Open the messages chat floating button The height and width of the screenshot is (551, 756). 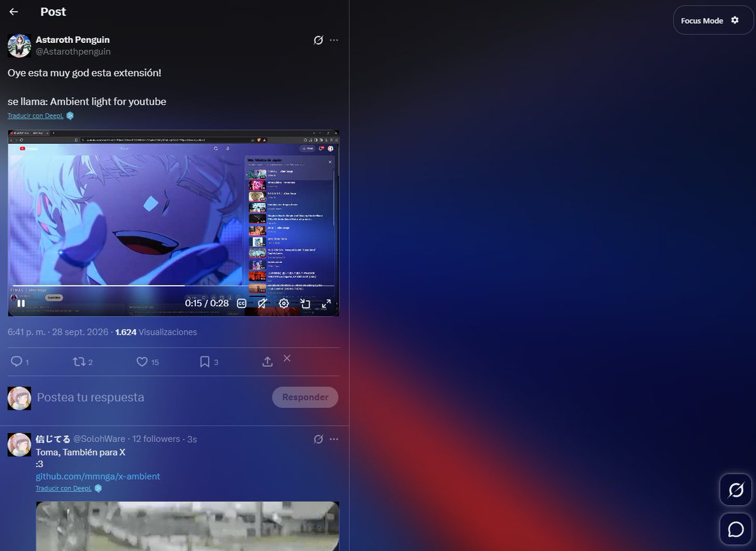pos(736,529)
